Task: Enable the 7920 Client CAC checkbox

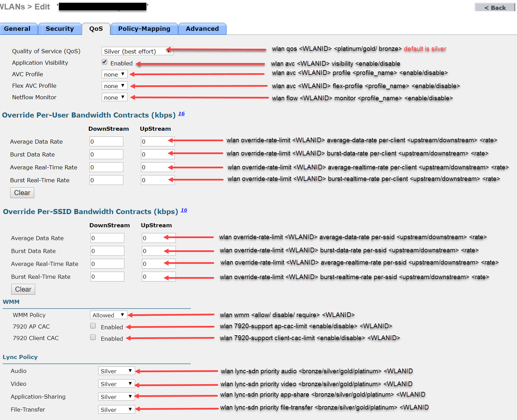Action: 93,337
